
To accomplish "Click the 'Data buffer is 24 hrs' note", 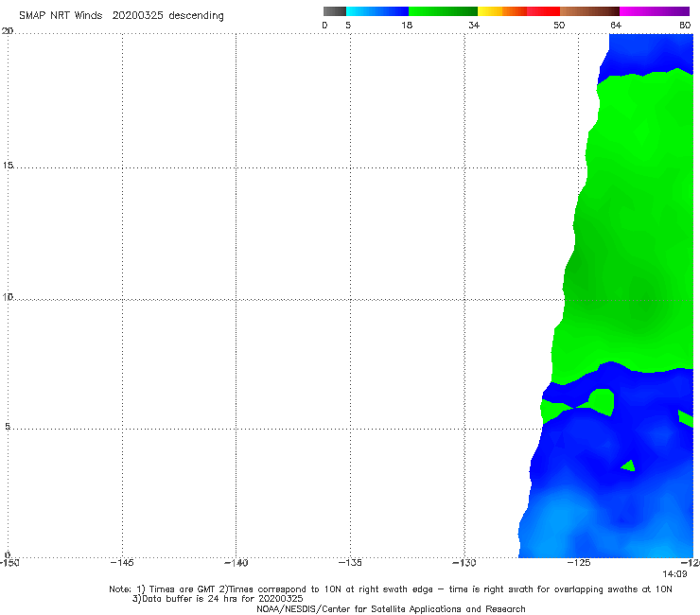I will [218, 599].
